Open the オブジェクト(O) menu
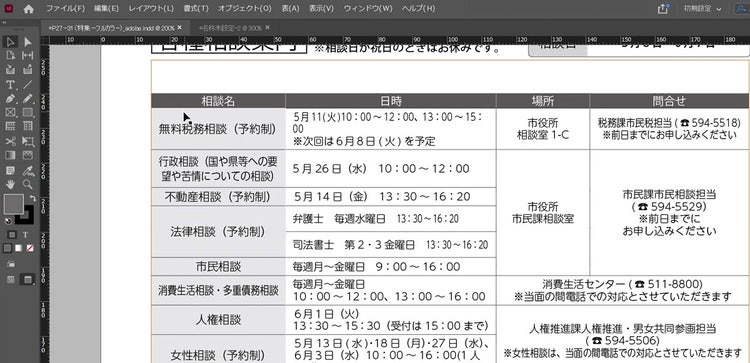 point(244,9)
